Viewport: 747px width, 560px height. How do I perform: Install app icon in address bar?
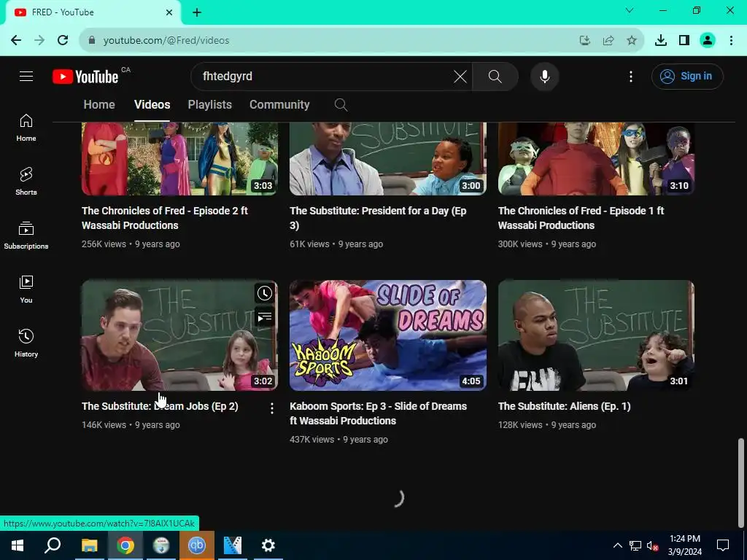[x=585, y=41]
